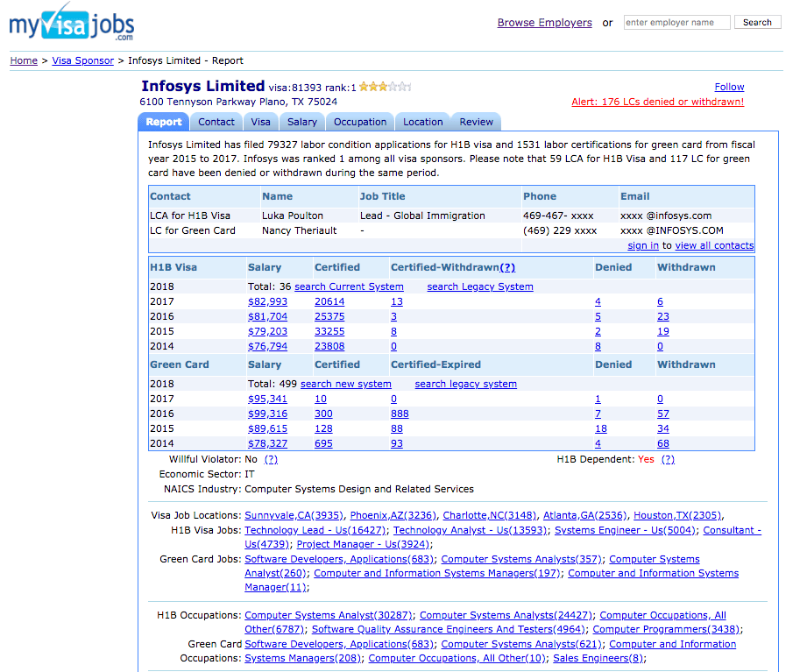807x672 pixels.
Task: Open Computer Occupations, All Other(10) link
Action: tap(457, 658)
